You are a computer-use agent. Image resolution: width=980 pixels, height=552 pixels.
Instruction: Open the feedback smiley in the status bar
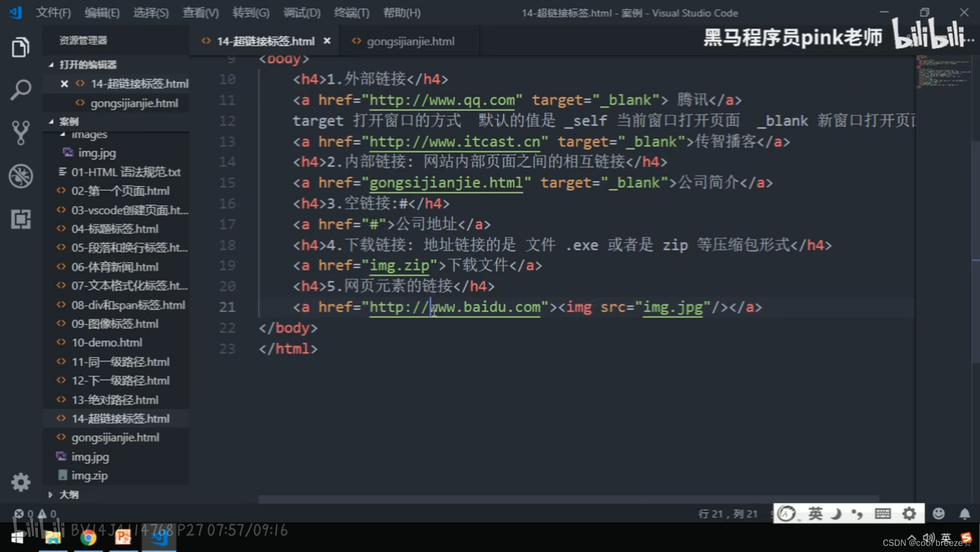[940, 514]
